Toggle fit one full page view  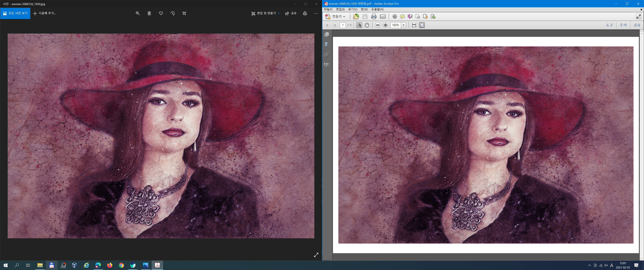(422, 25)
